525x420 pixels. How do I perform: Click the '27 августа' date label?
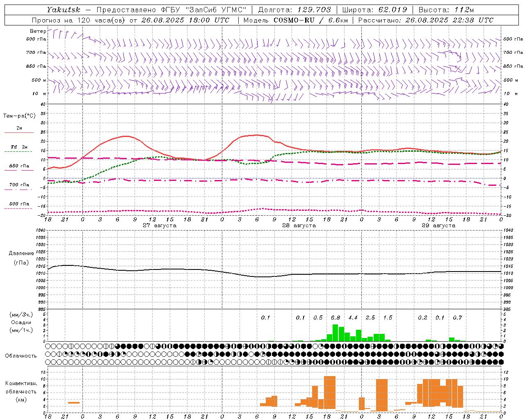coord(160,226)
